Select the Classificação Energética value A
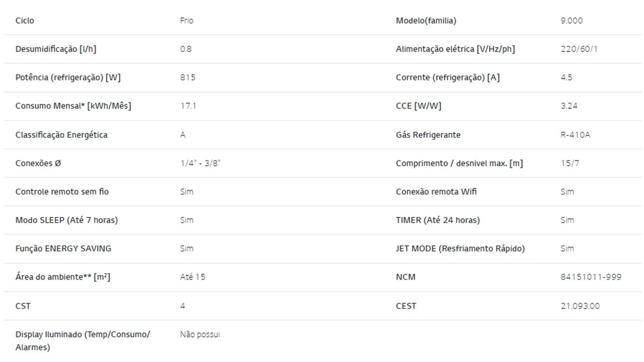 tap(183, 135)
